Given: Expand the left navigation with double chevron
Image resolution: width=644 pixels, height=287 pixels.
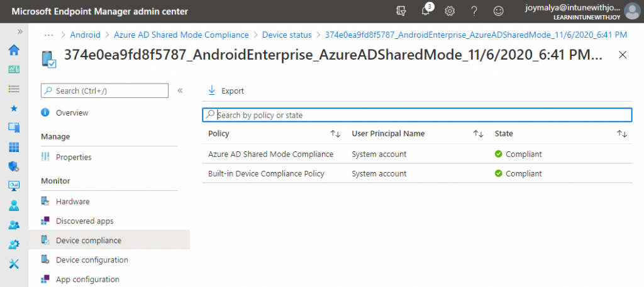Looking at the screenshot, I should [19, 32].
